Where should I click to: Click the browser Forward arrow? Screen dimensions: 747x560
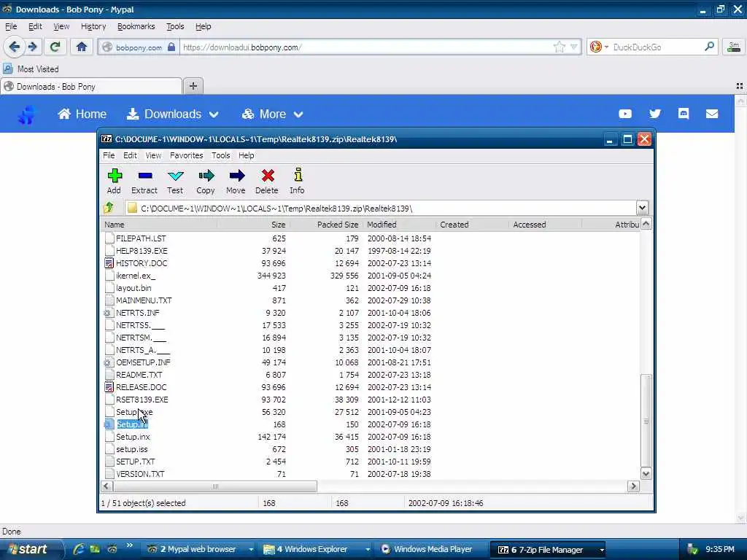tap(32, 47)
